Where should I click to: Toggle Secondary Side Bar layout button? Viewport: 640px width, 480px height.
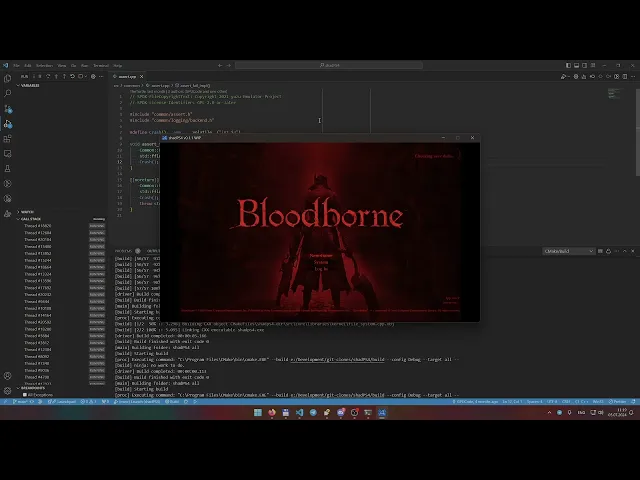pyautogui.click(x=584, y=65)
